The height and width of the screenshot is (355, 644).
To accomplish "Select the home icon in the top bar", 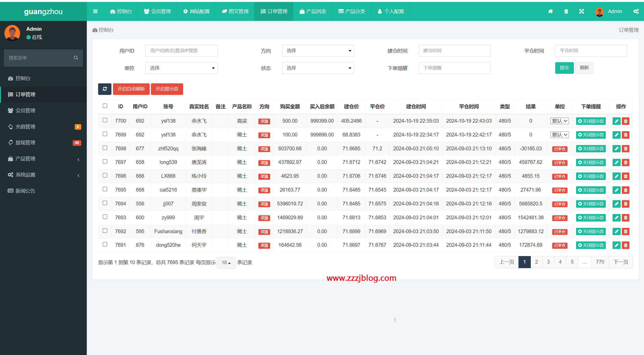I will 550,11.
